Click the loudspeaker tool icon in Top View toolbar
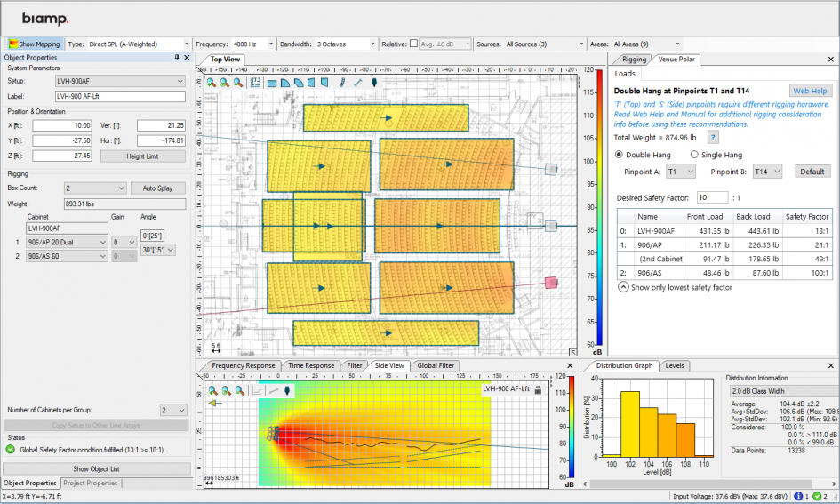This screenshot has width=840, height=504. click(374, 83)
